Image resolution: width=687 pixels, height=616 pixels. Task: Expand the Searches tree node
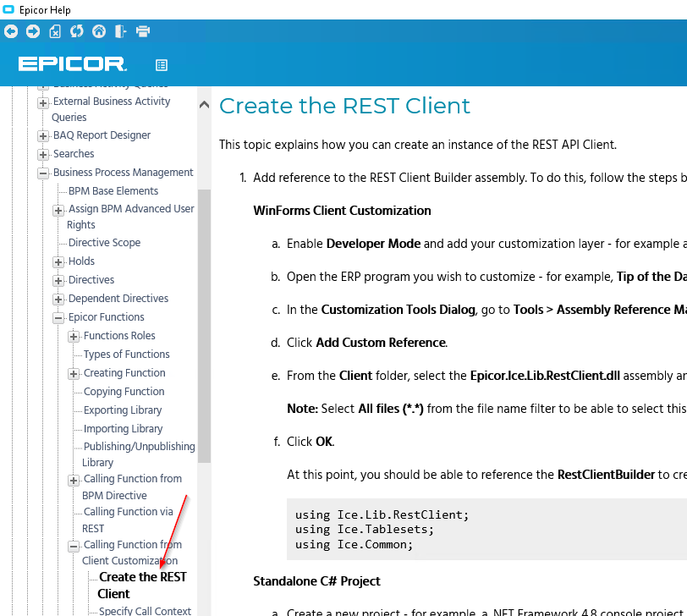pos(43,155)
